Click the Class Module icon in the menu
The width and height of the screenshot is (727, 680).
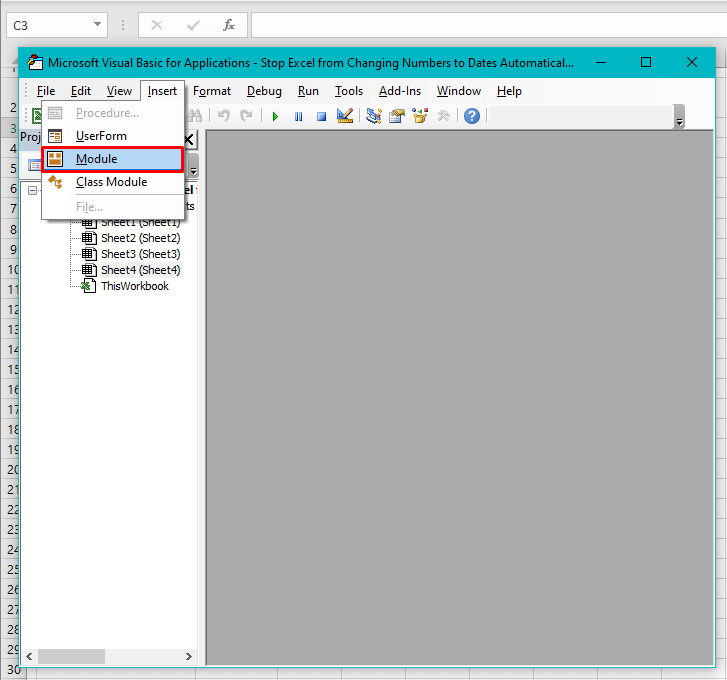(55, 182)
